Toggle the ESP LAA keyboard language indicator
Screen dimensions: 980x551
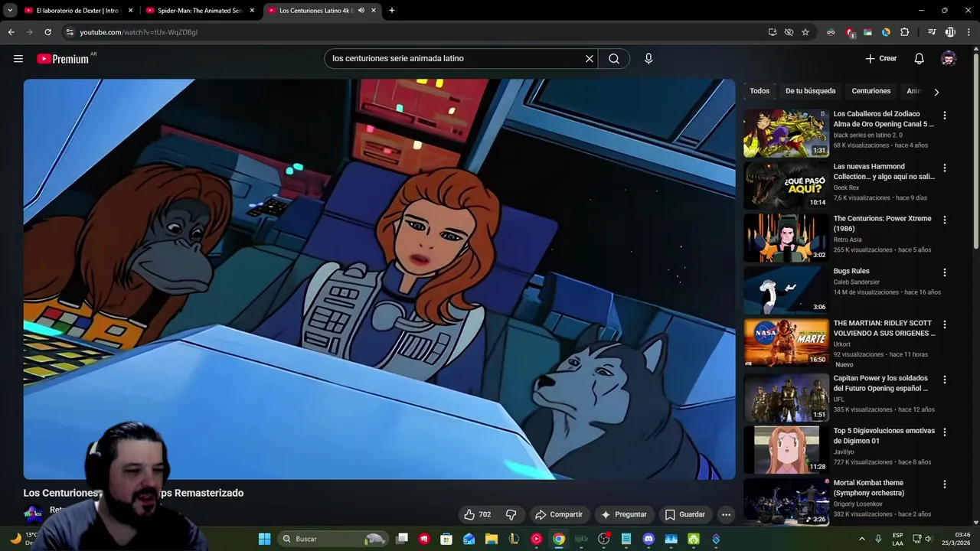[897, 539]
